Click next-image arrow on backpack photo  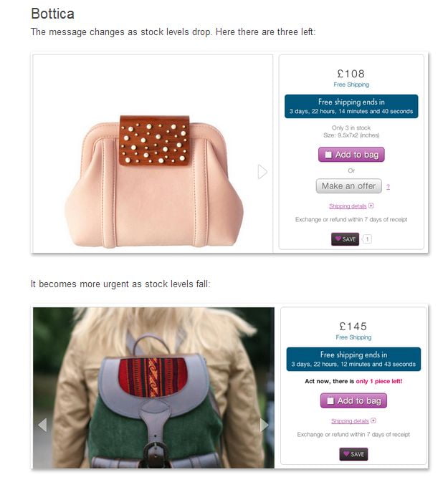[x=264, y=425]
